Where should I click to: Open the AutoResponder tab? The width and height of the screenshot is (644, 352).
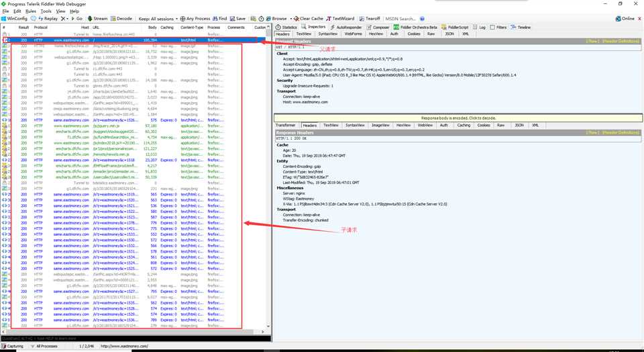pyautogui.click(x=347, y=27)
